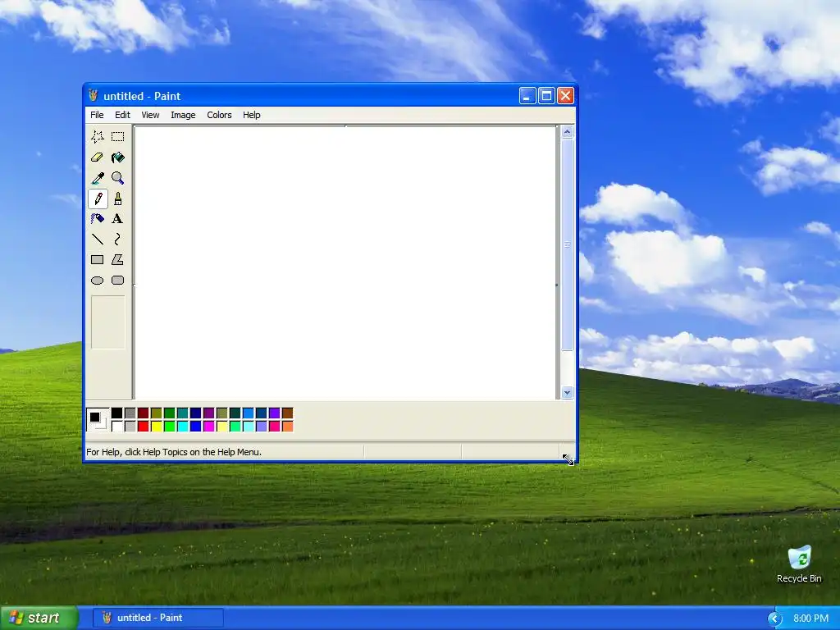Viewport: 840px width, 630px height.
Task: Select the teal palette swatch
Action: point(183,413)
